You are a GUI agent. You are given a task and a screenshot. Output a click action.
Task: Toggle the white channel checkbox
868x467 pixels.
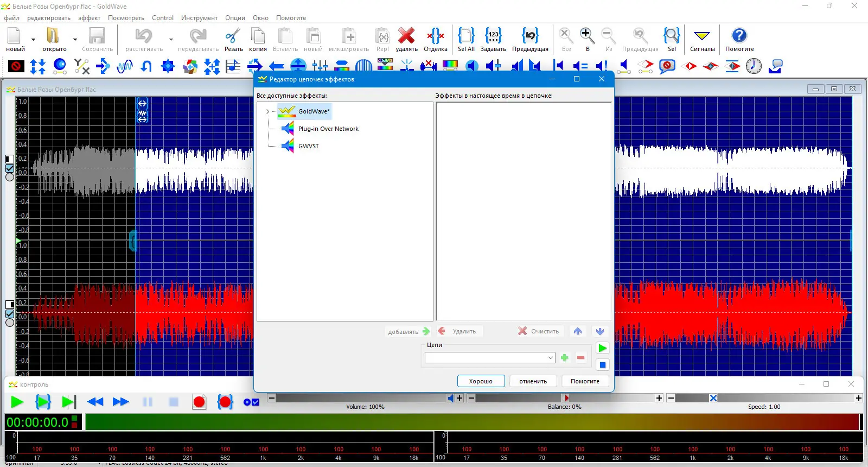10,168
